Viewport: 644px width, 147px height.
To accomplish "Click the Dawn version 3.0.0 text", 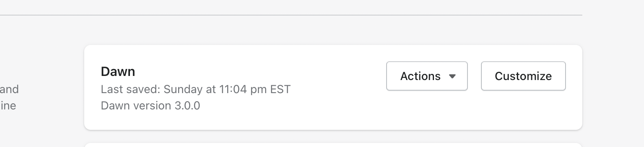I will tap(150, 106).
